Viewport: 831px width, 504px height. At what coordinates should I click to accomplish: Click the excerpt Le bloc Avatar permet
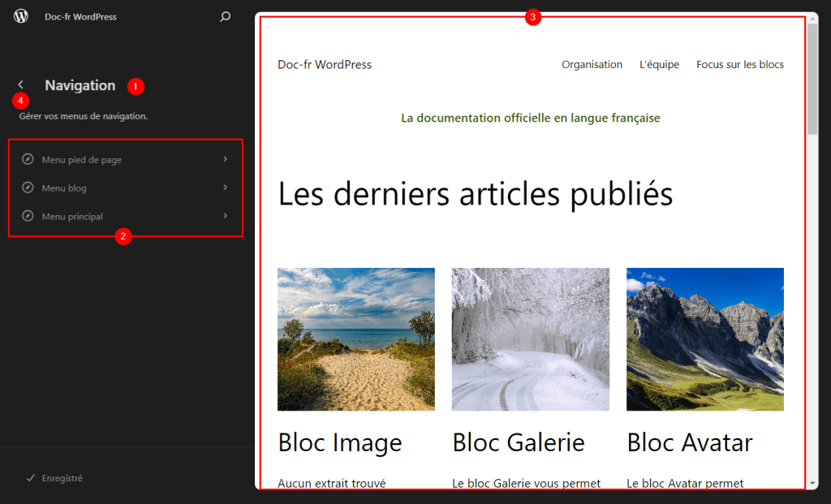pyautogui.click(x=685, y=484)
